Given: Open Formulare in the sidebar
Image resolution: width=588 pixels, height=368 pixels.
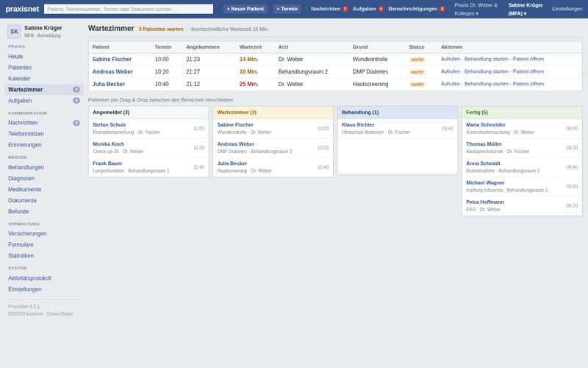Looking at the screenshot, I should pyautogui.click(x=43, y=244).
